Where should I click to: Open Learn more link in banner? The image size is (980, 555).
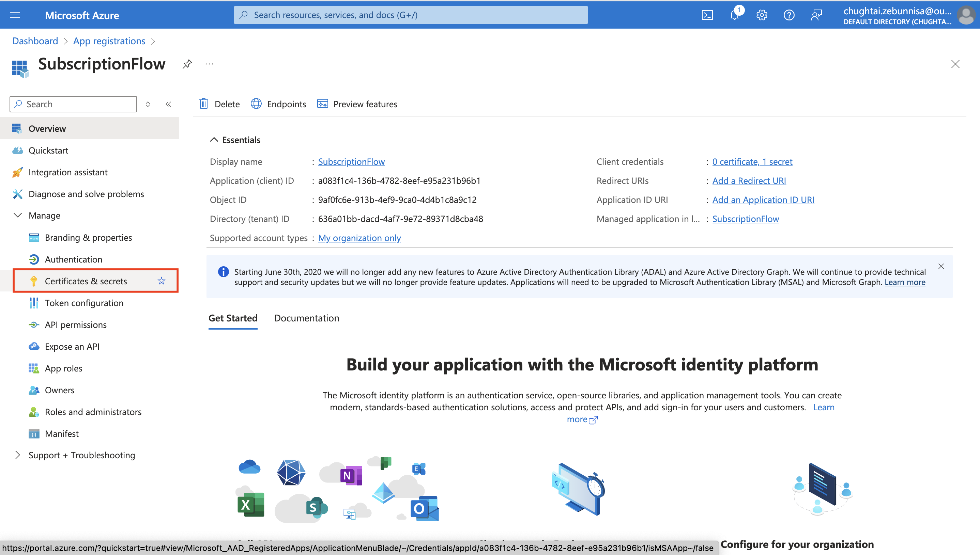click(x=905, y=282)
